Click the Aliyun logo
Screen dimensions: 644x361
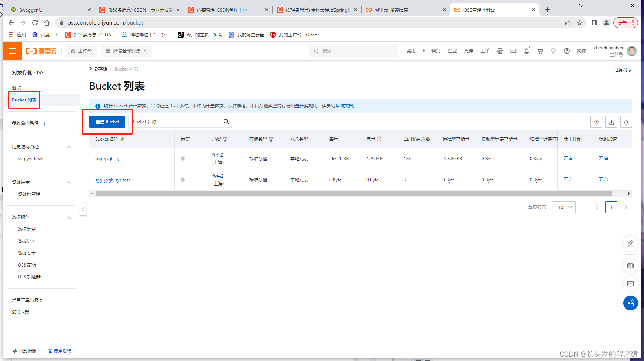click(41, 51)
